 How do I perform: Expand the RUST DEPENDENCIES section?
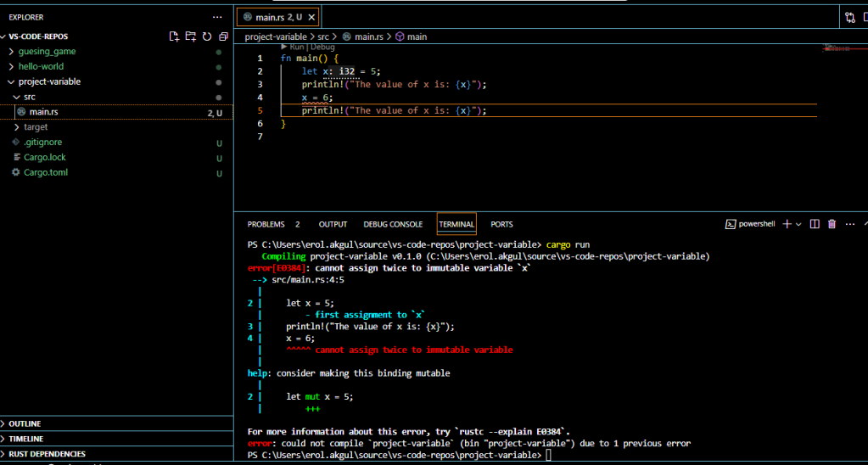coord(47,454)
